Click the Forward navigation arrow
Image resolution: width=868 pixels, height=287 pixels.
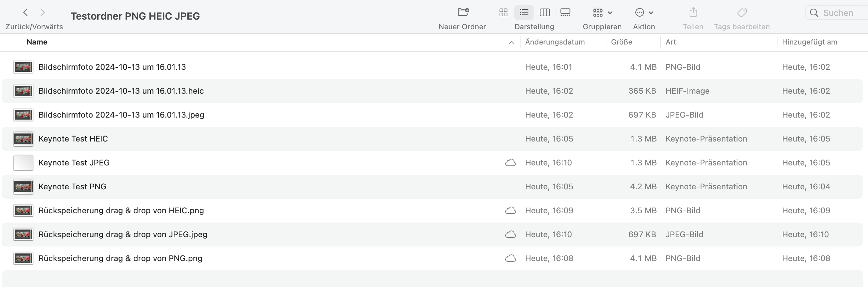tap(43, 12)
